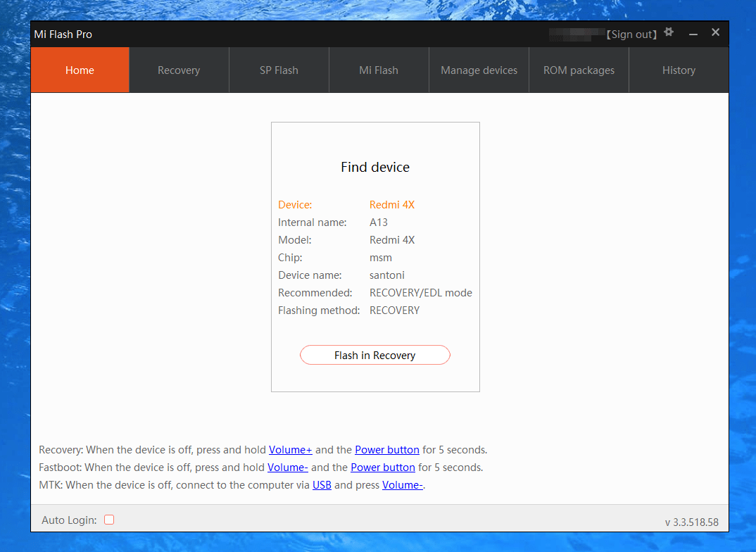Enable the Auto Login checkbox
The image size is (756, 552).
109,520
